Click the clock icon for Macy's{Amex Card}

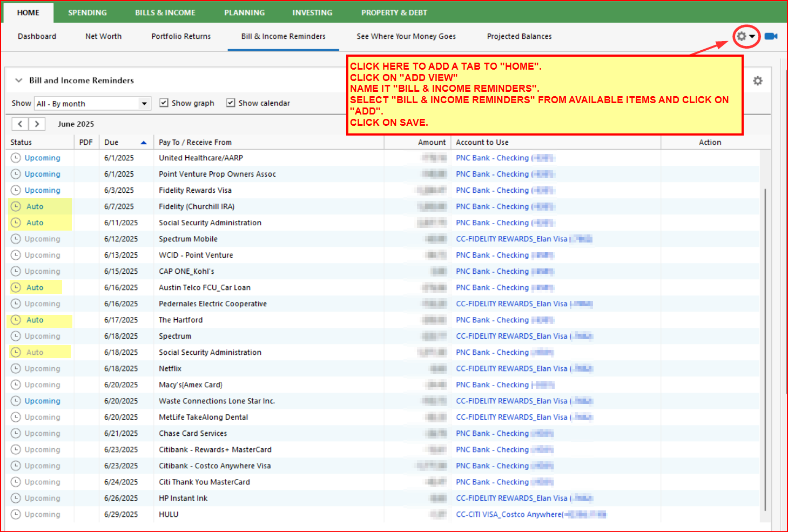pos(16,385)
